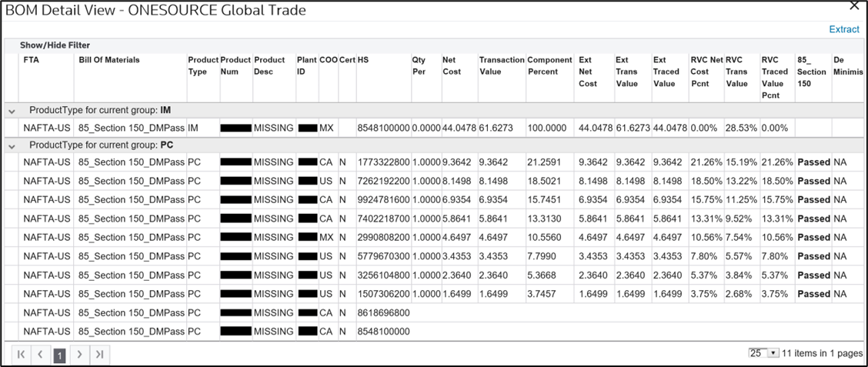Sort by the Transaction Value column header
The height and width of the screenshot is (367, 868).
502,66
